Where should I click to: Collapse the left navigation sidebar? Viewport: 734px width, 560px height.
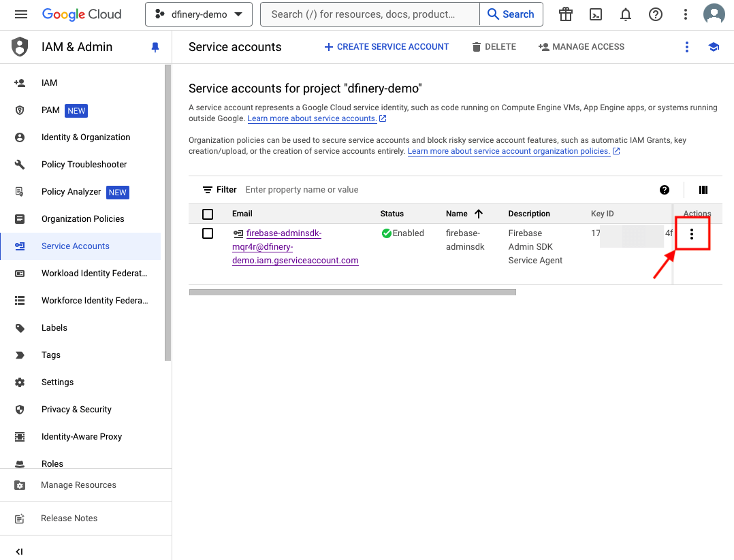pos(19,551)
